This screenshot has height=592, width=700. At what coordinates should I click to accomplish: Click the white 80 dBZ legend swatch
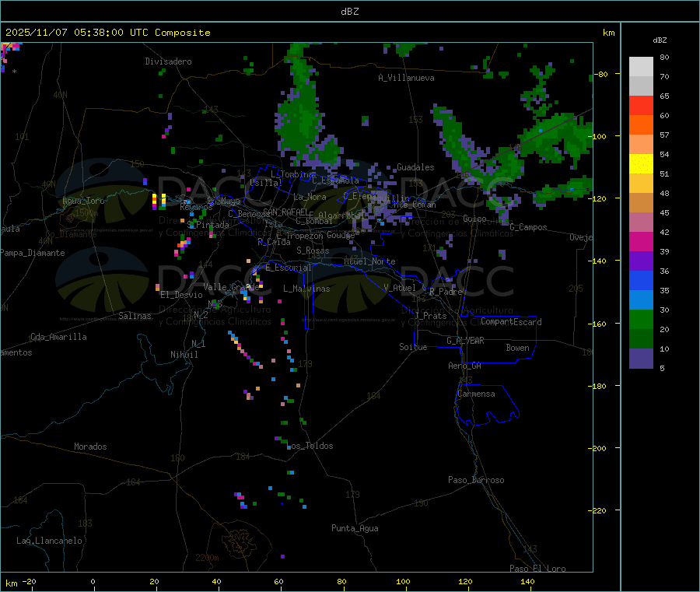point(641,67)
